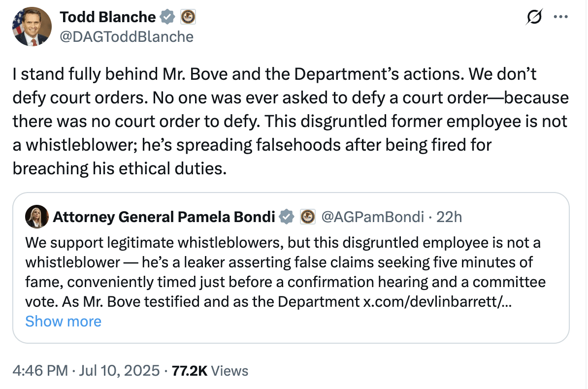Image resolution: width=588 pixels, height=389 pixels.
Task: Click verified checkmark next to Todd Blanche
Action: pos(167,17)
